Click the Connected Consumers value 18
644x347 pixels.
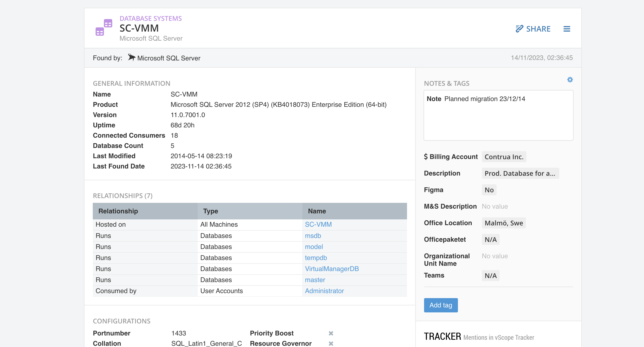174,135
